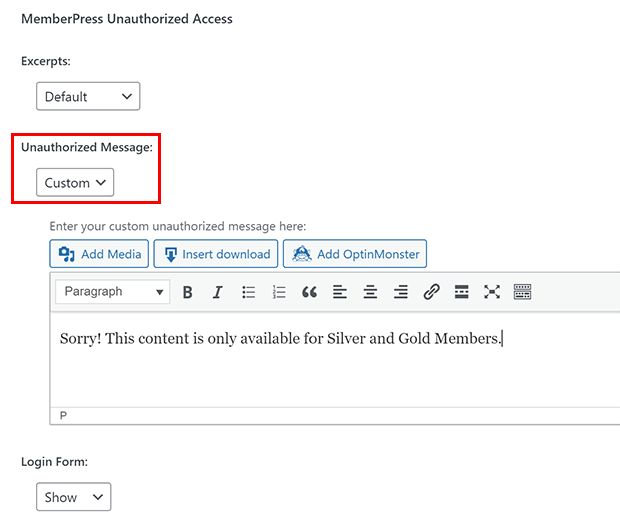Click inside the custom message text area

click(x=335, y=360)
